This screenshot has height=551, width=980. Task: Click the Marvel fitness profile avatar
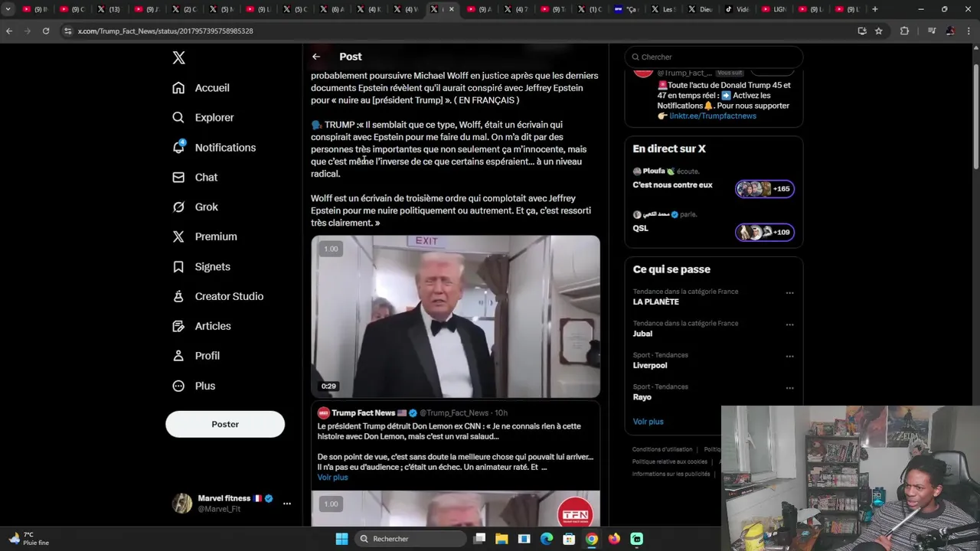pos(182,504)
